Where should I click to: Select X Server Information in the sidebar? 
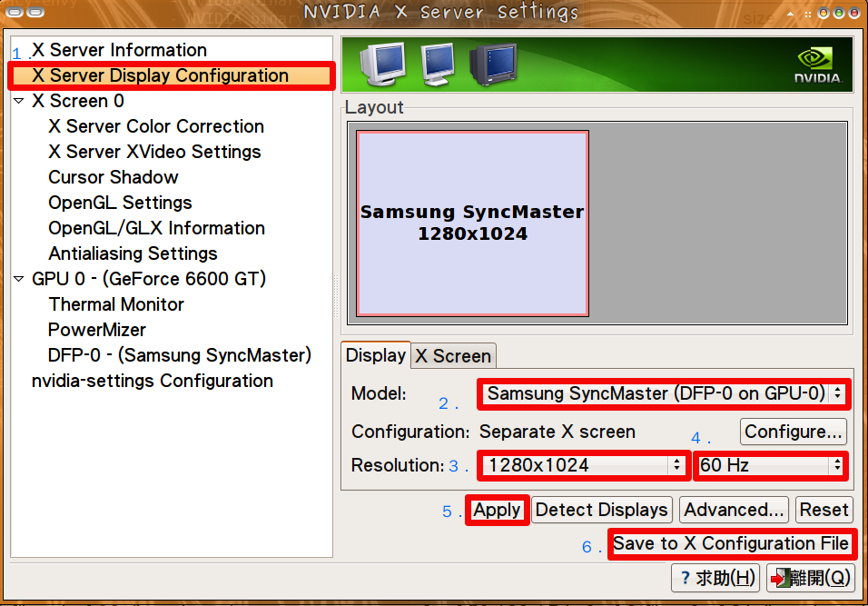119,50
